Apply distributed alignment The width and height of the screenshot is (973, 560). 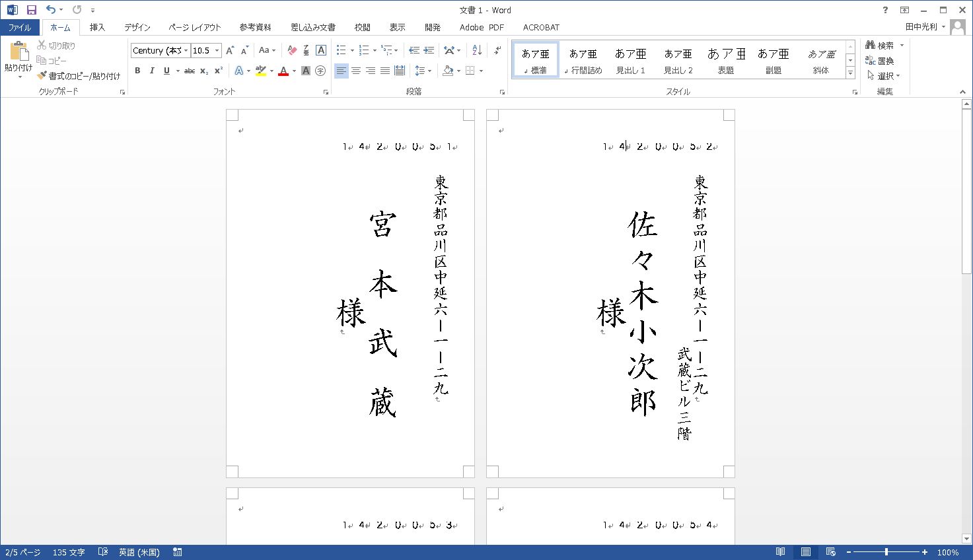point(399,71)
